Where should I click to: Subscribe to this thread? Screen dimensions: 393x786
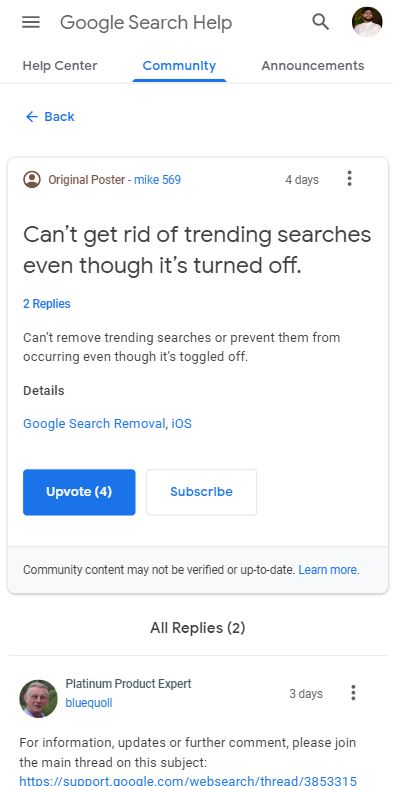(202, 492)
